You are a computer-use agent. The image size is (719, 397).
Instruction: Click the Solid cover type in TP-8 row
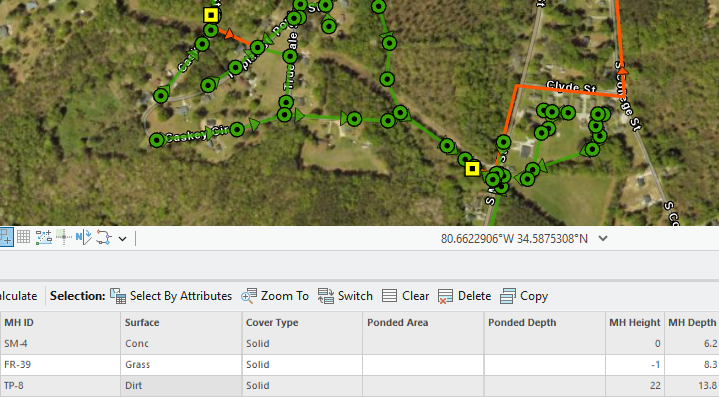[302, 386]
